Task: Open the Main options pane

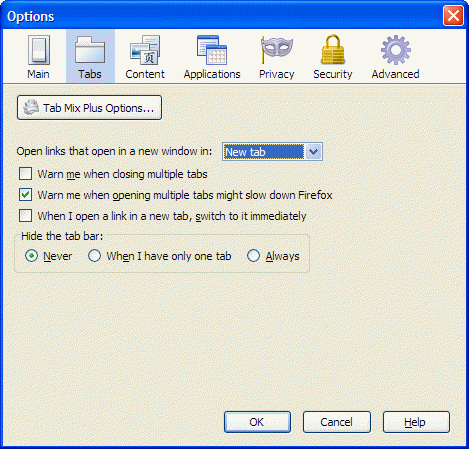Action: tap(39, 57)
